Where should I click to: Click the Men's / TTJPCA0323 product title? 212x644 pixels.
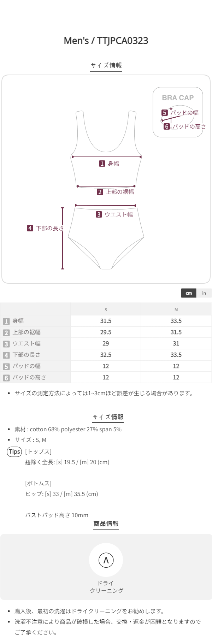pyautogui.click(x=106, y=41)
